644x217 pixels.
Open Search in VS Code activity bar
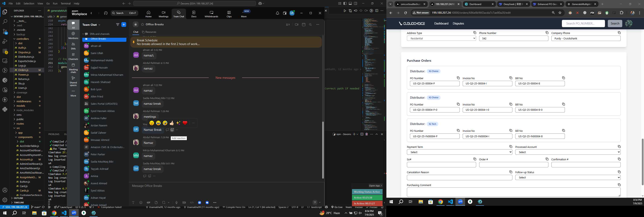click(x=5, y=22)
